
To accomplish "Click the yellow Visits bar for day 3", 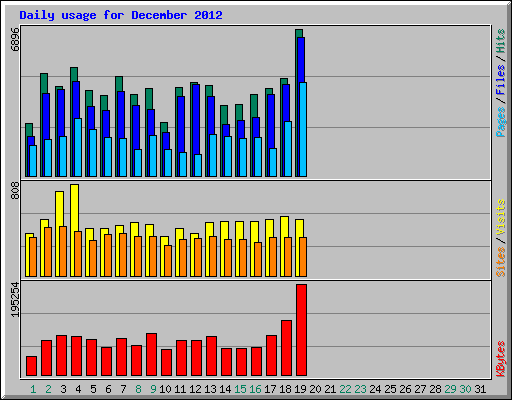I will (x=60, y=209).
